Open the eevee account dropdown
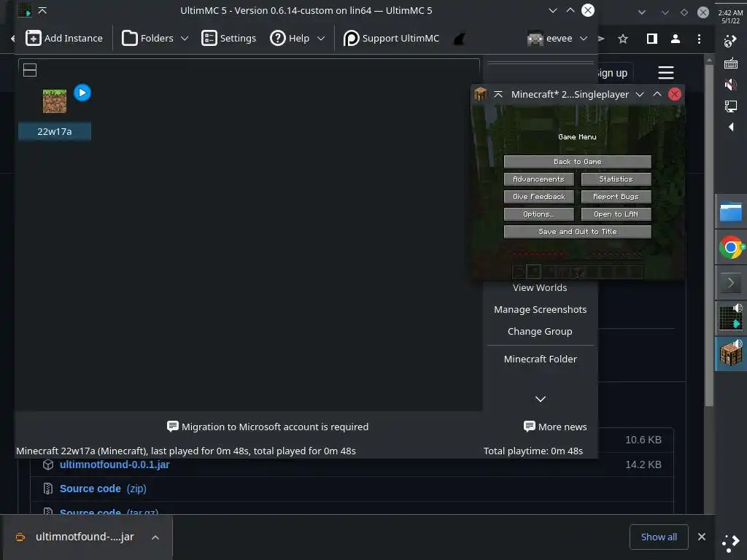Screen dimensions: 747x560 click(x=557, y=38)
